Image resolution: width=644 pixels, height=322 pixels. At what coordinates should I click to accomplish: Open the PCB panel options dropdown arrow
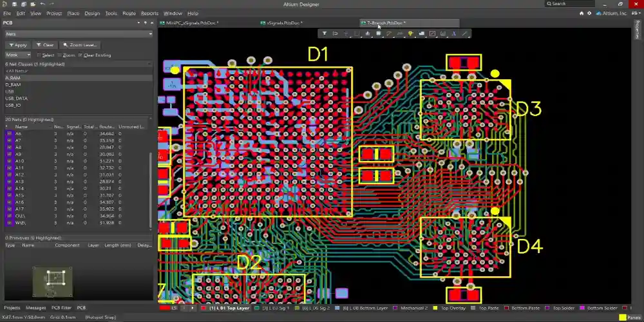[x=138, y=23]
